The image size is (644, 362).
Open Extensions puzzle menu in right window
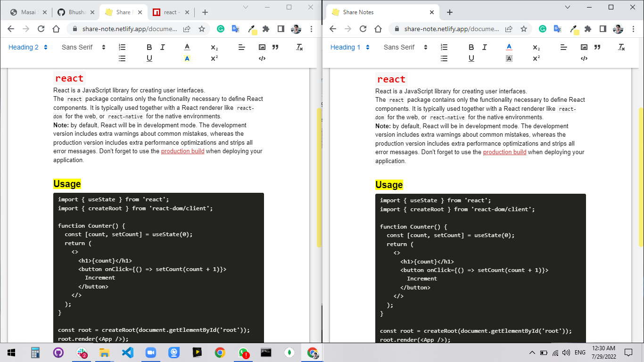(x=588, y=29)
